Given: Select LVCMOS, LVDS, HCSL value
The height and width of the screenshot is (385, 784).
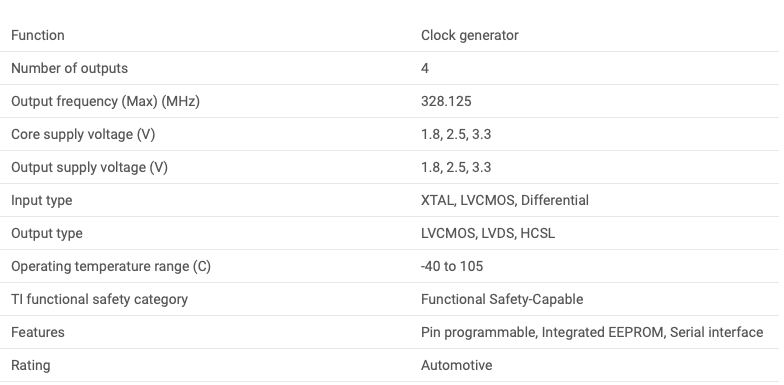Looking at the screenshot, I should pyautogui.click(x=488, y=234).
